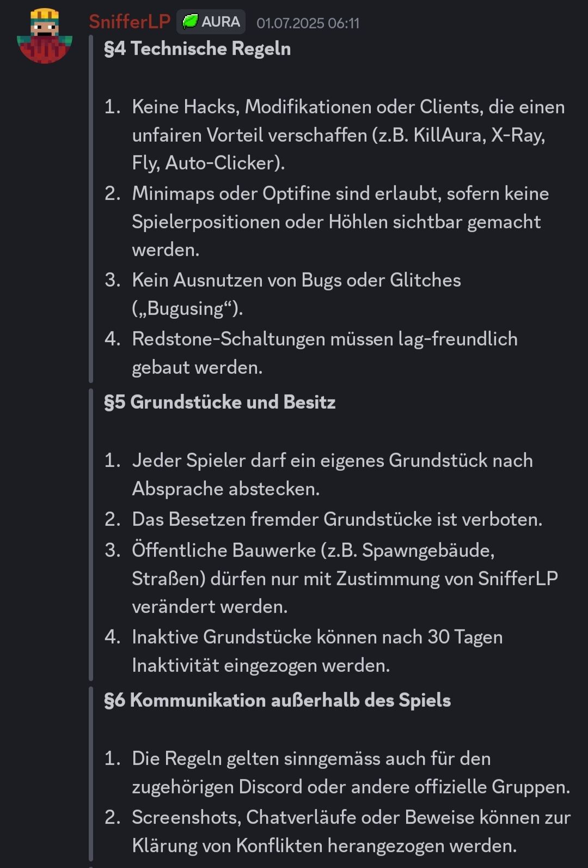Click the Inaktive Grundstücke rule about 30 Tagen
The width and height of the screenshot is (588, 868).
point(317,637)
